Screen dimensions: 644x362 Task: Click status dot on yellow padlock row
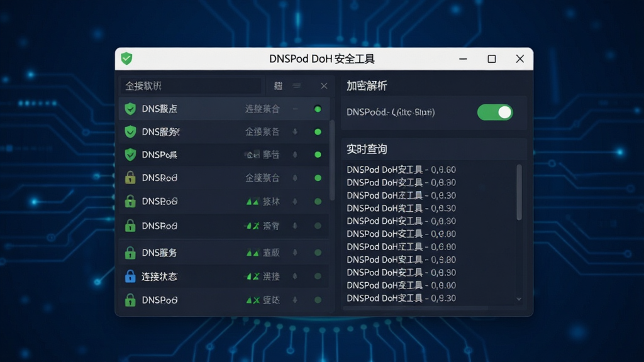tap(318, 178)
